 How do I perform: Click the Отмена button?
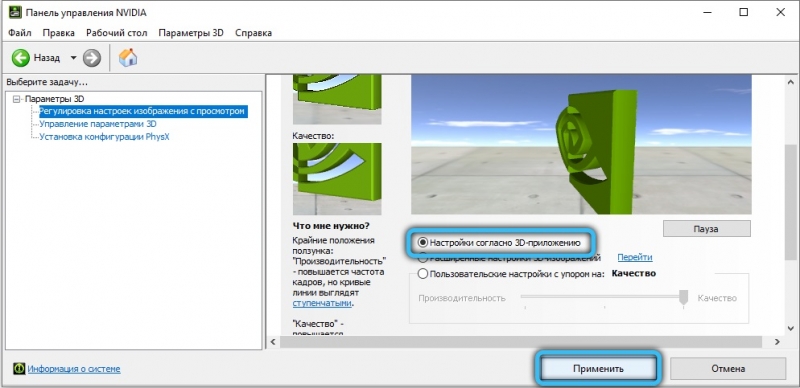coord(728,368)
